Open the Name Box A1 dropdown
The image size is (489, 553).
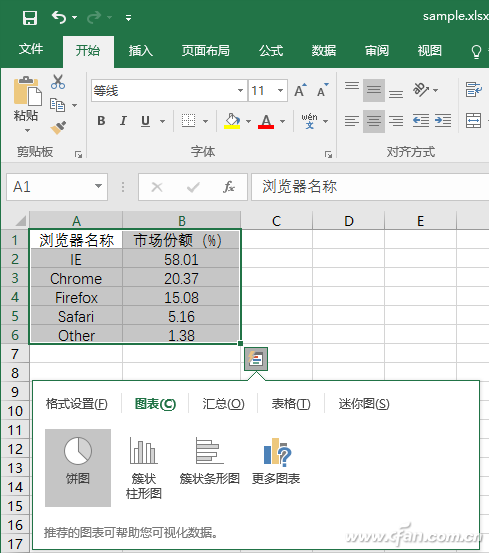[98, 187]
